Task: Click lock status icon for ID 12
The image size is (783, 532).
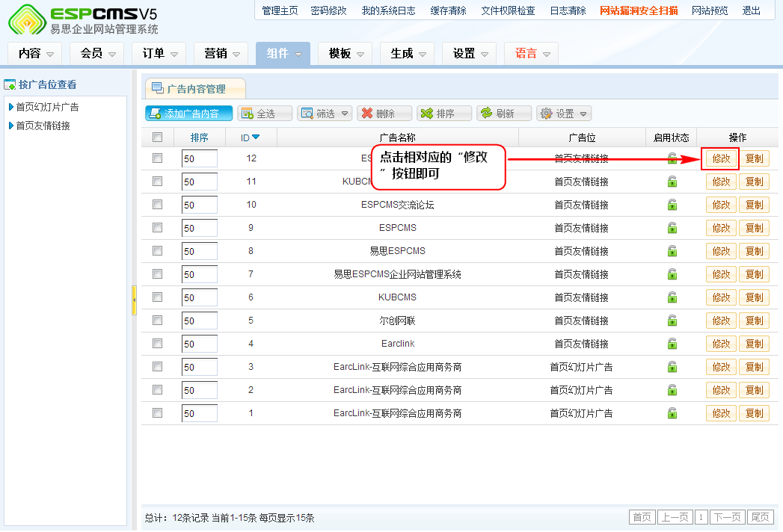Action: tap(672, 158)
